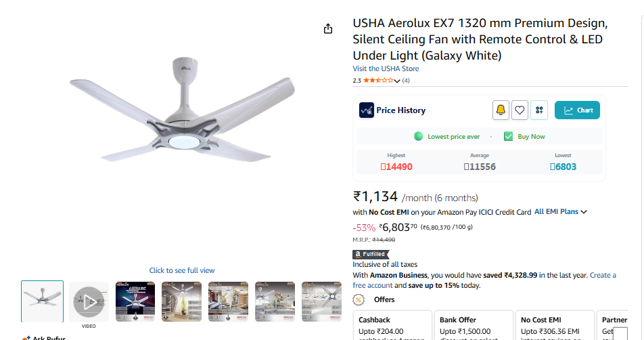
Task: Play the product video thumbnail
Action: coord(89,302)
